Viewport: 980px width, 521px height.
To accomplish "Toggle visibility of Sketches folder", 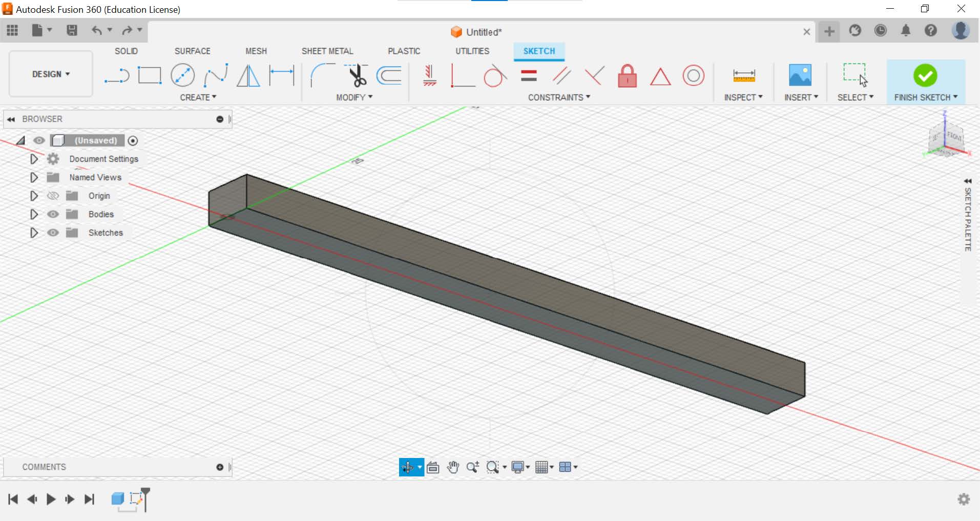I will [x=53, y=233].
